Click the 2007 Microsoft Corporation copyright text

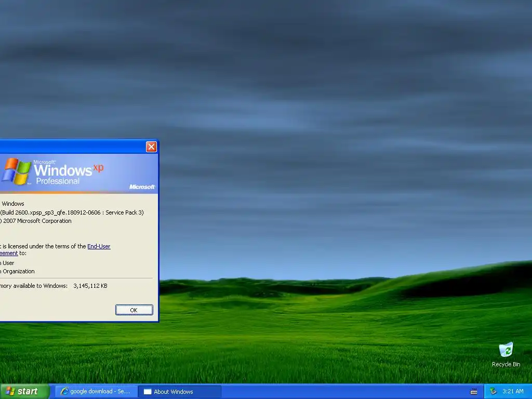click(x=36, y=221)
